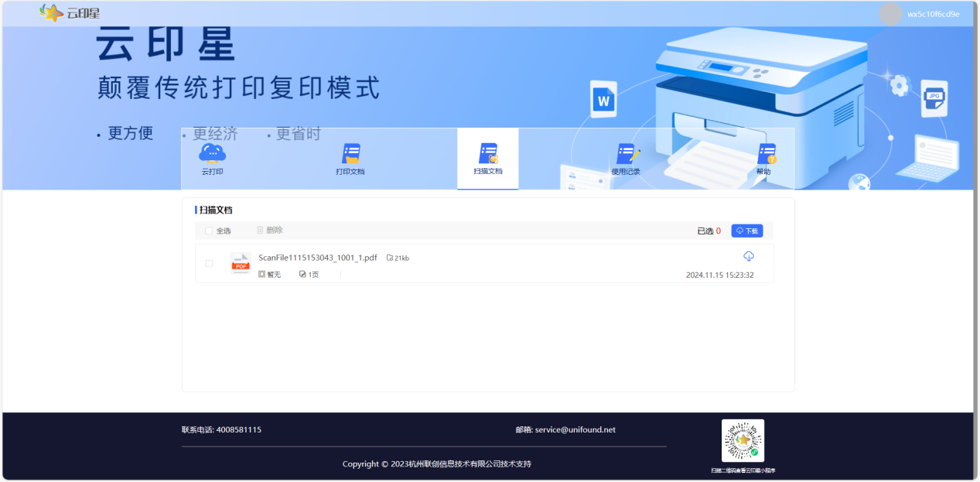Open the ScanFile1115153043_1001_1.pdf file name
The image size is (980, 482).
[318, 258]
